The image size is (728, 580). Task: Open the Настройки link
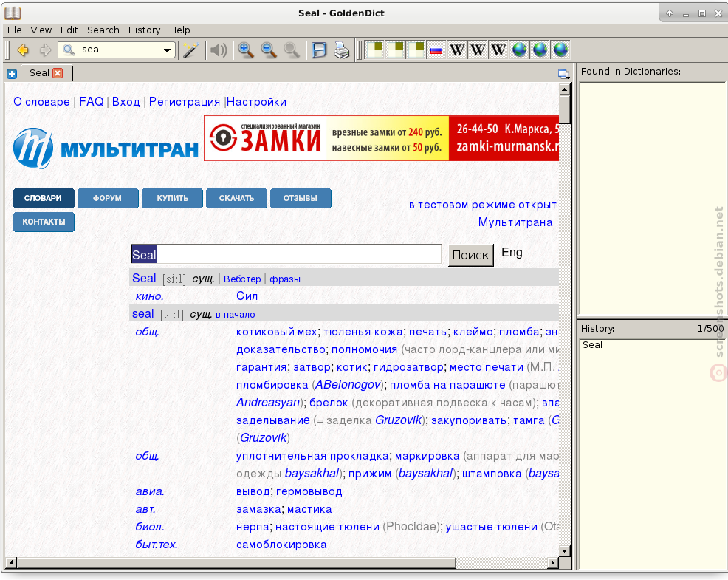click(256, 102)
